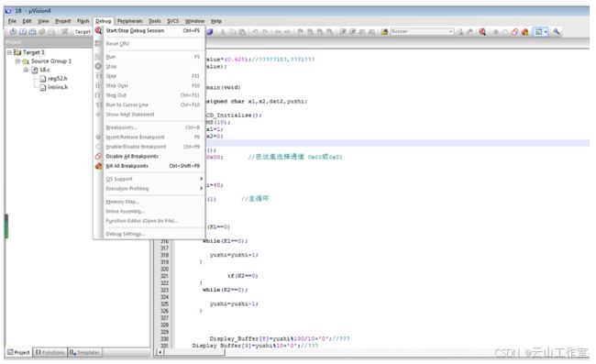Screen dimensions: 596x364
Task: Open the Project menu
Action: click(x=62, y=21)
